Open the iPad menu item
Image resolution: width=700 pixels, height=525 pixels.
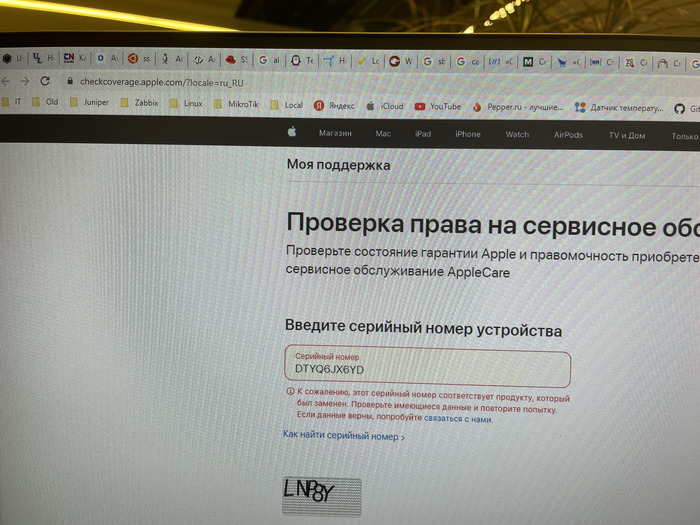(x=423, y=134)
